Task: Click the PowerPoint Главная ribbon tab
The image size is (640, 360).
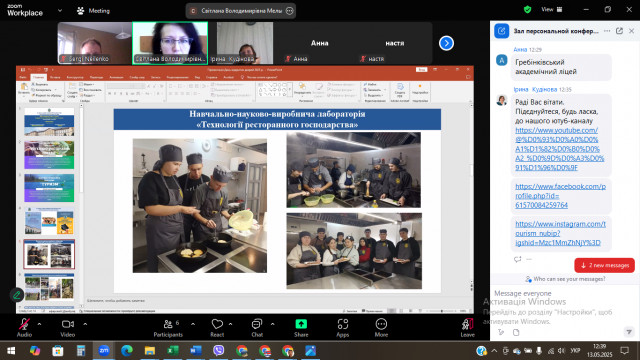Action: point(38,77)
